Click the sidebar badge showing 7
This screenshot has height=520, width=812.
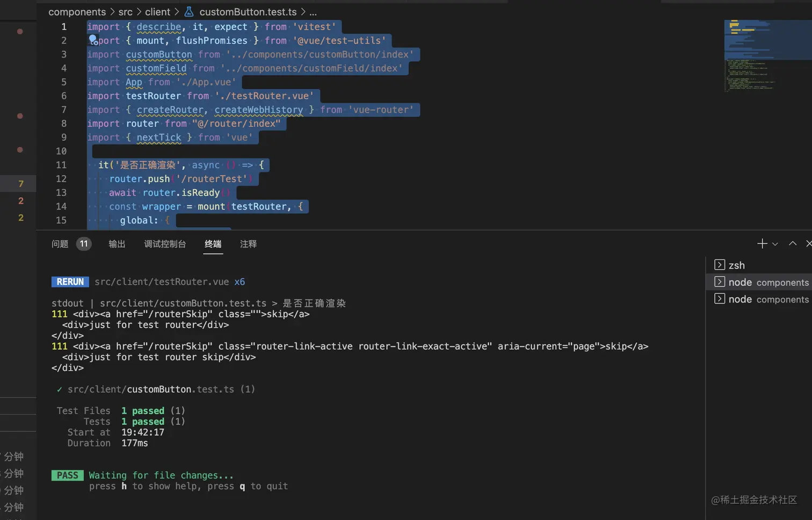[x=21, y=184]
